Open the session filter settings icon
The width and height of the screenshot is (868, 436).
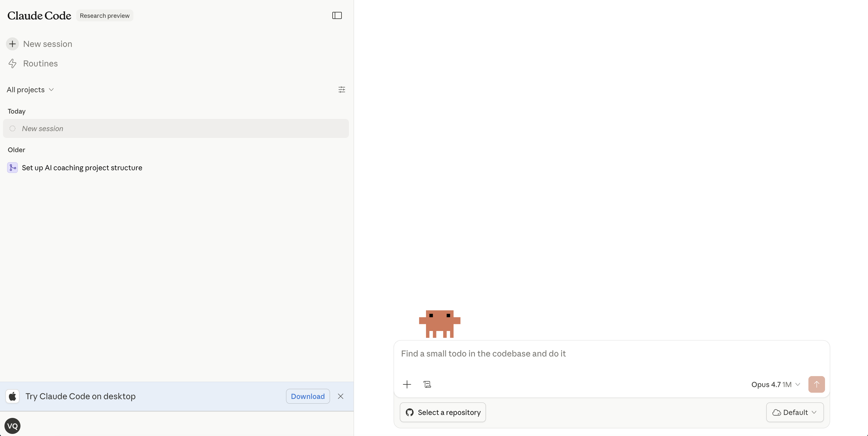click(341, 89)
